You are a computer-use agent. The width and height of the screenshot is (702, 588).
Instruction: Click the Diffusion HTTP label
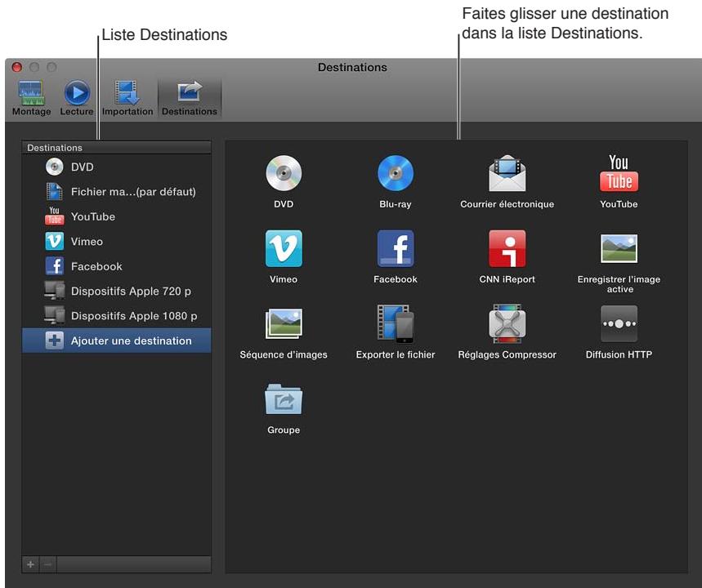point(619,354)
